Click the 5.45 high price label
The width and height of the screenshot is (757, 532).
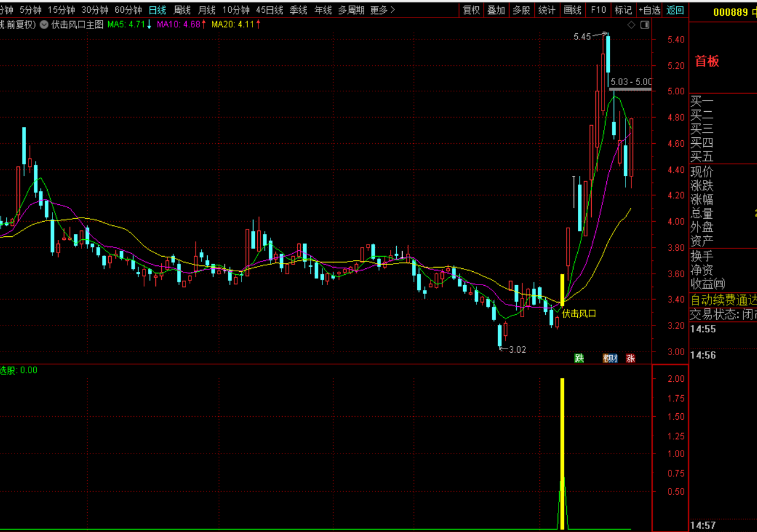click(582, 36)
